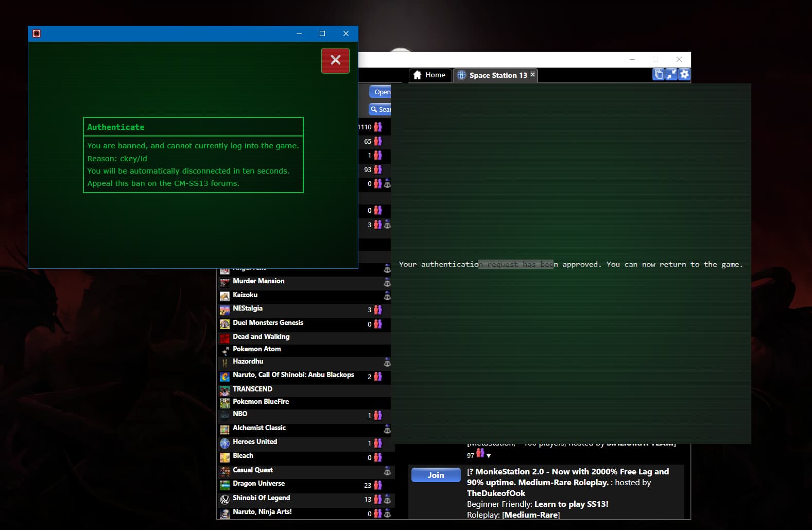Click the red X button in the game window
Screen dimensions: 812x530
(x=335, y=60)
